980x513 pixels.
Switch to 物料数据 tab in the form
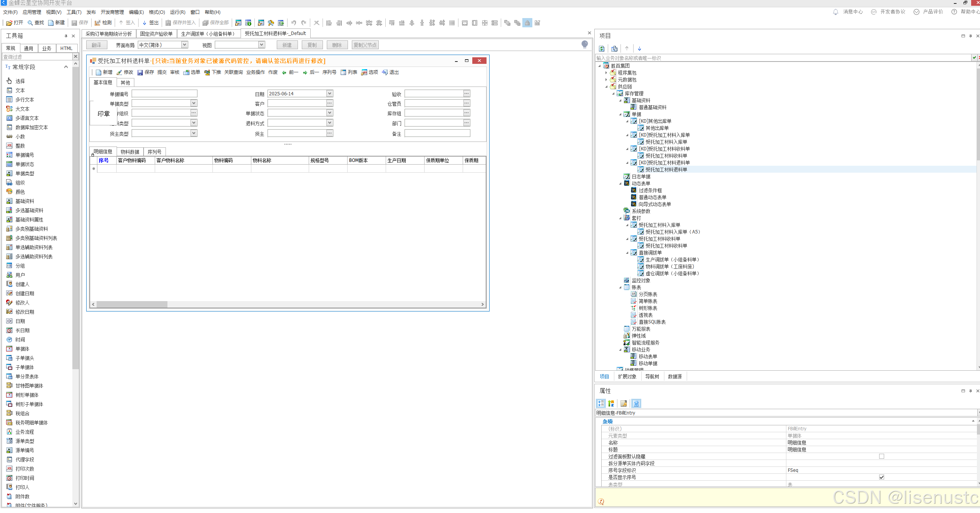pos(130,152)
